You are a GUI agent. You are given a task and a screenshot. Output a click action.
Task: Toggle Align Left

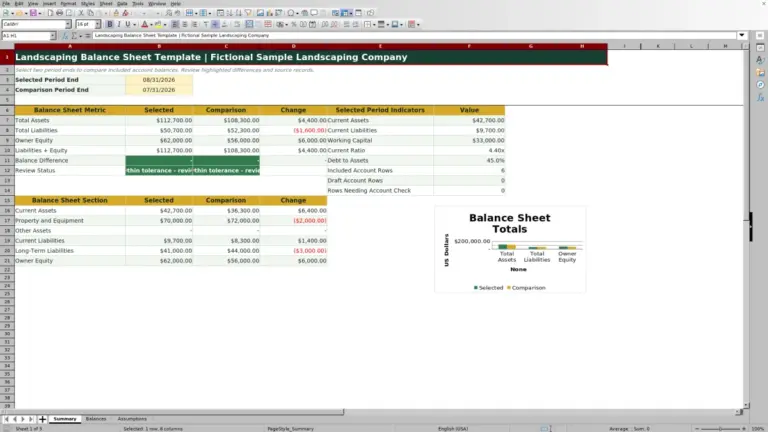click(x=175, y=24)
